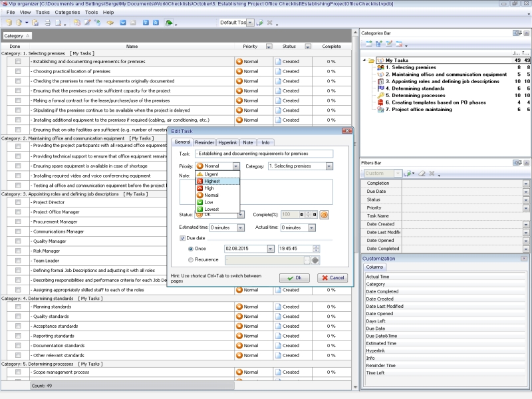
Task: Click the flag icon for Determining standards
Action: (x=380, y=88)
